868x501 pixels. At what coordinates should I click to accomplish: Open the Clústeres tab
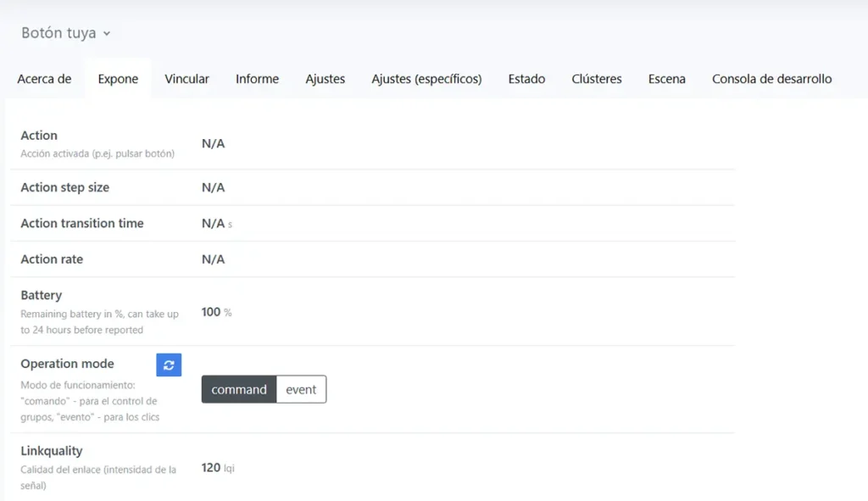pyautogui.click(x=597, y=79)
